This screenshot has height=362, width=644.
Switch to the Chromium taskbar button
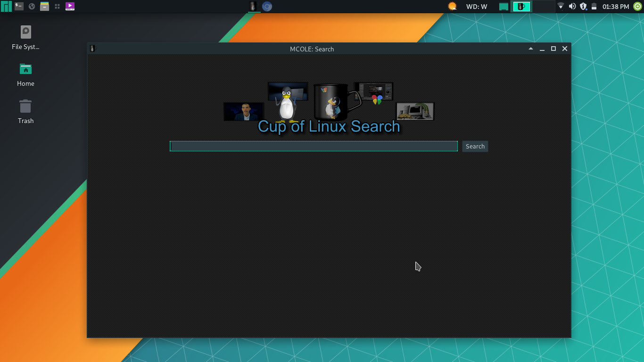pos(267,6)
